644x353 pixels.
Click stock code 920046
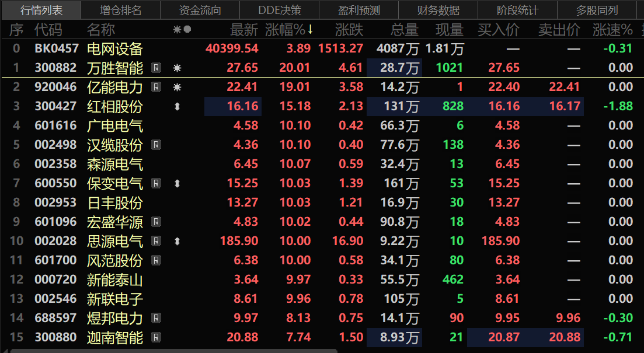55,87
